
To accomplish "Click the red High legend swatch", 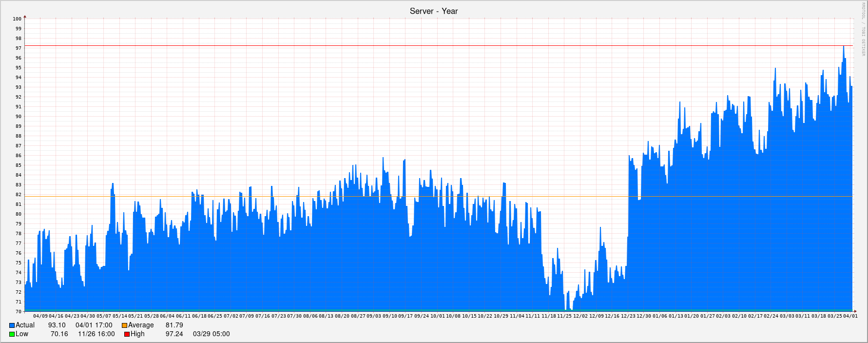I will click(127, 334).
